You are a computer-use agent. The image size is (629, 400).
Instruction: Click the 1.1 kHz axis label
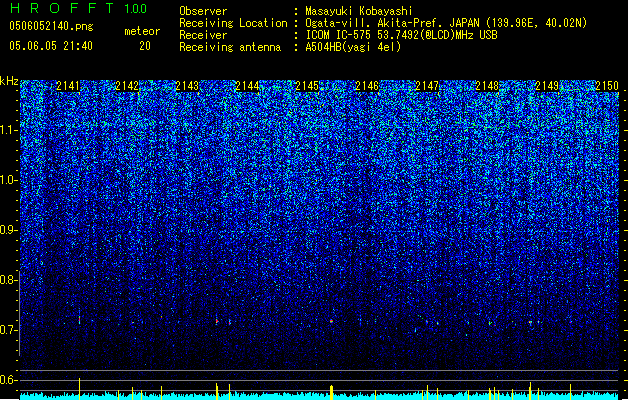pyautogui.click(x=9, y=130)
